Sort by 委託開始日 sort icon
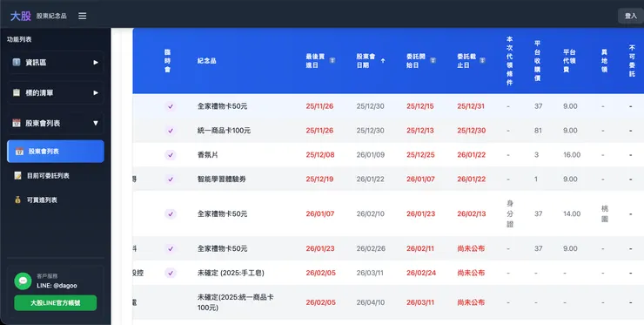Image resolution: width=644 pixels, height=325 pixels. coord(433,60)
